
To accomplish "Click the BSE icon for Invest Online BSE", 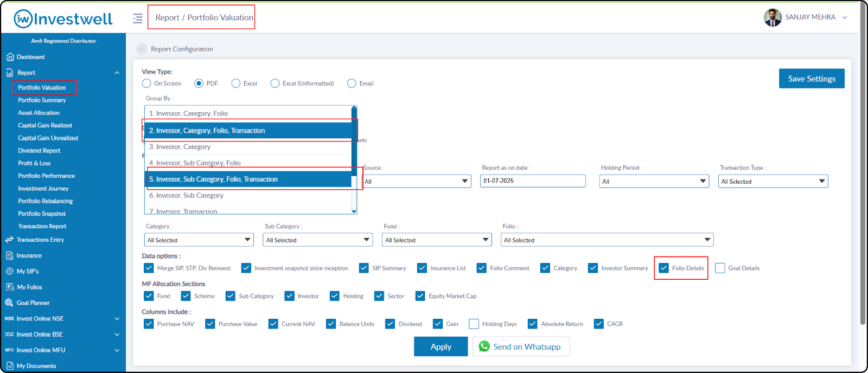I will (x=9, y=335).
